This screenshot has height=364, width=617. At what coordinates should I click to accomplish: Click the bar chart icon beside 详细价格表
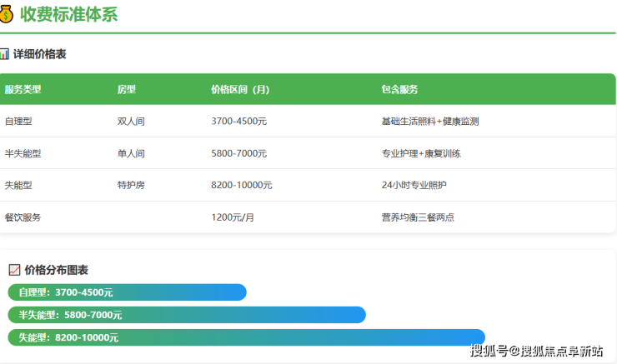[x=5, y=54]
